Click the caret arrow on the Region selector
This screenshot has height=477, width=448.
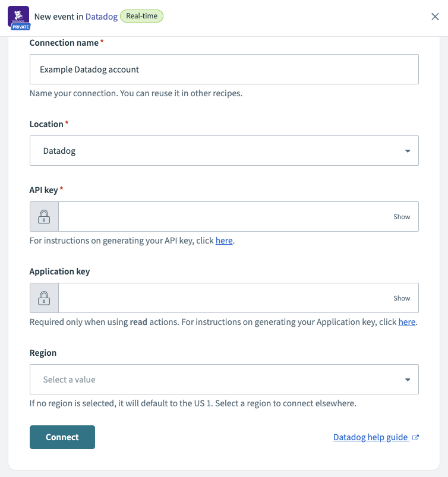click(x=408, y=379)
